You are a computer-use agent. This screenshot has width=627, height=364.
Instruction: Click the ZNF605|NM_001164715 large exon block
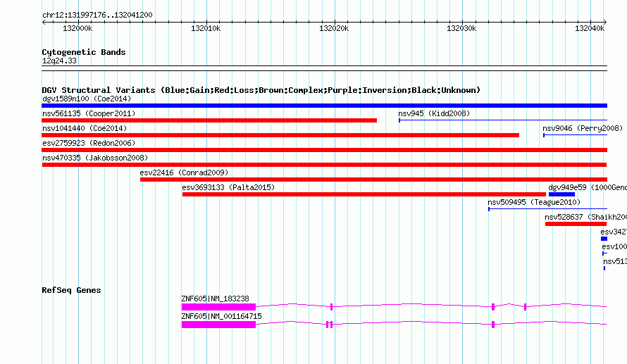click(218, 325)
